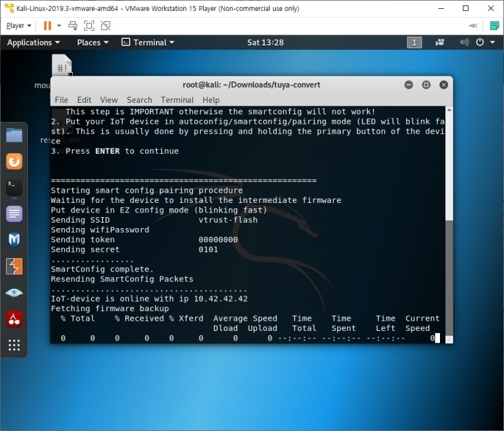Minimize the VMware Player window

click(441, 8)
